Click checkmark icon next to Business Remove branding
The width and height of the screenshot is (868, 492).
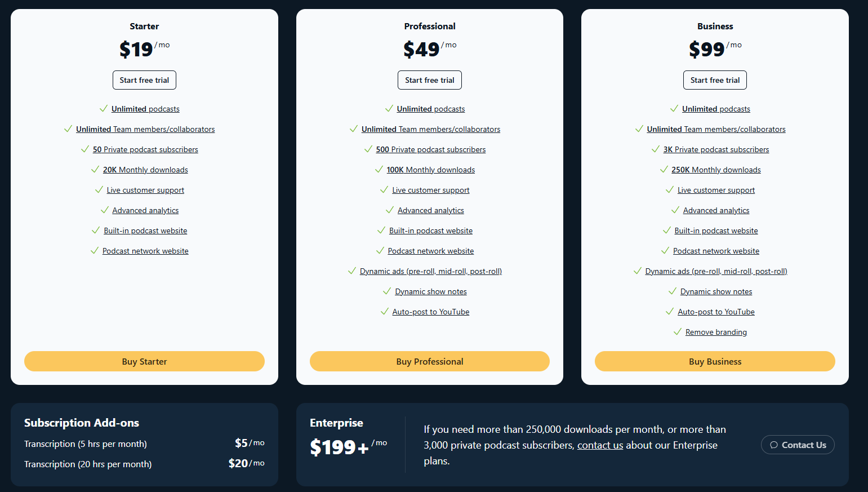pos(678,331)
